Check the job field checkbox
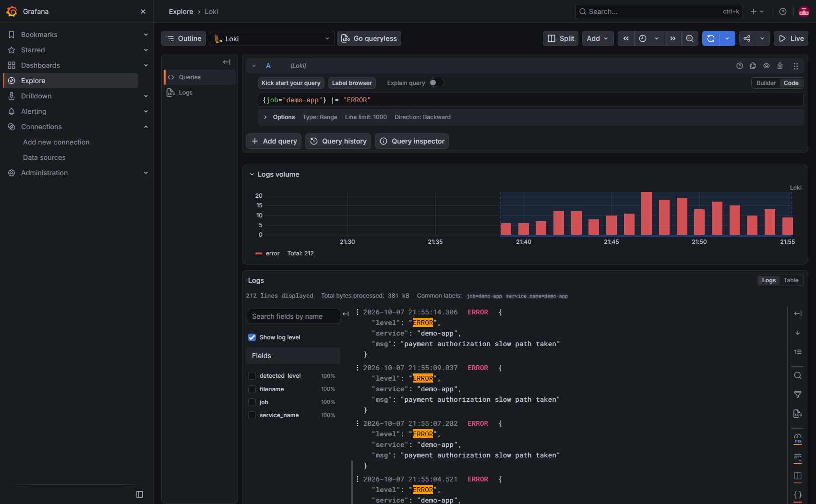This screenshot has height=504, width=816. (x=252, y=402)
